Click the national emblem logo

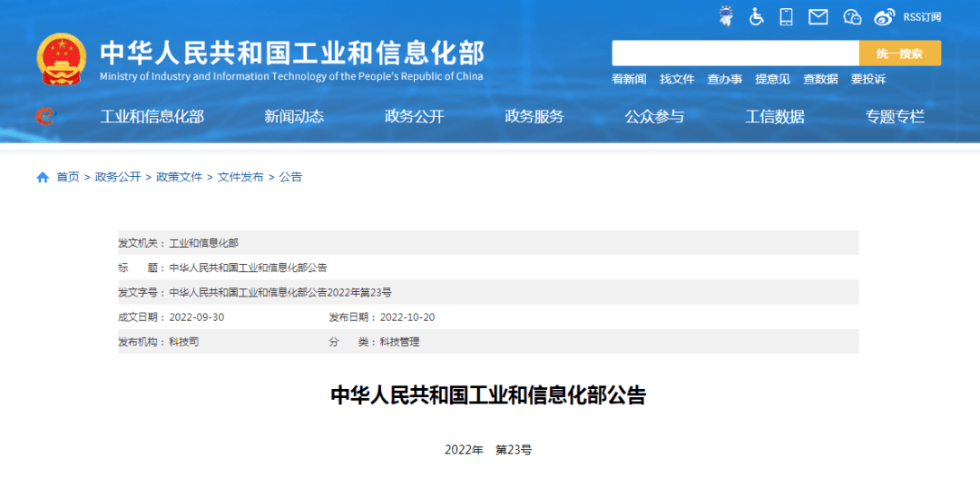62,59
